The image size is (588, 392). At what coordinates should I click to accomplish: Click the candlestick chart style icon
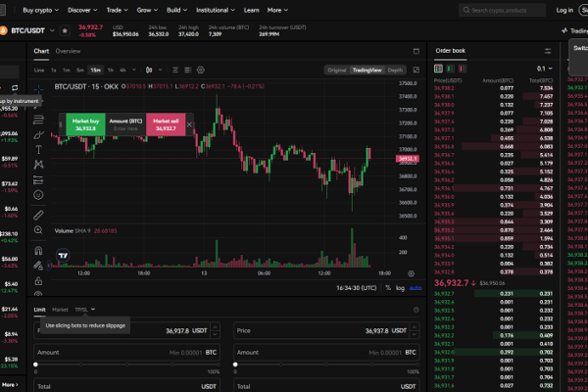(149, 70)
